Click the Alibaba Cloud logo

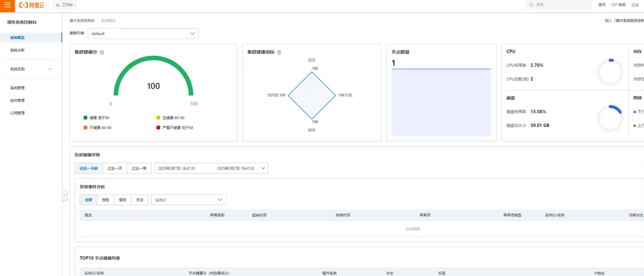pos(32,5)
